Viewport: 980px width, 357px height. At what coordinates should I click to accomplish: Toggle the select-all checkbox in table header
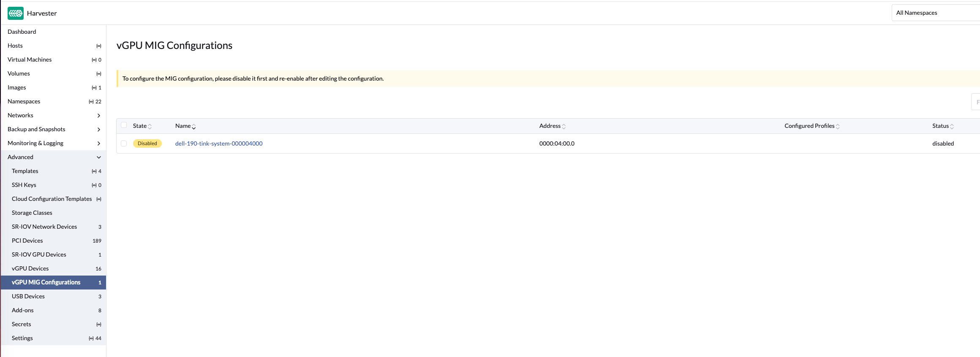tap(124, 125)
